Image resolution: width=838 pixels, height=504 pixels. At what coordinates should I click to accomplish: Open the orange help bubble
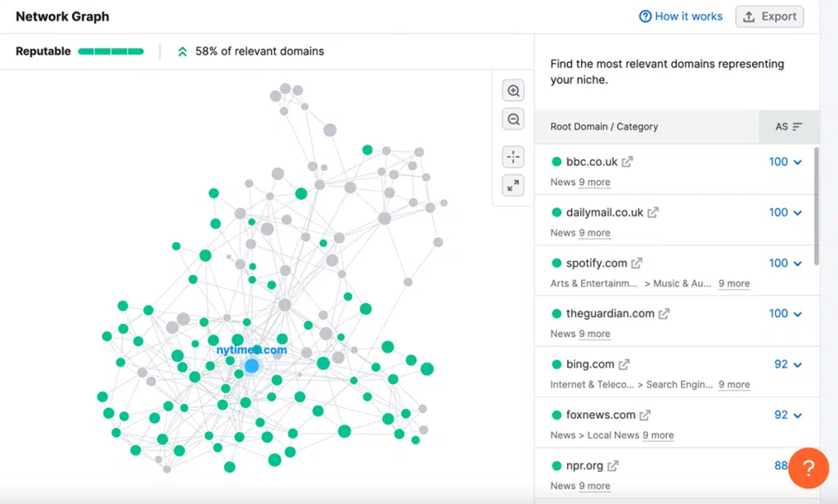point(809,468)
